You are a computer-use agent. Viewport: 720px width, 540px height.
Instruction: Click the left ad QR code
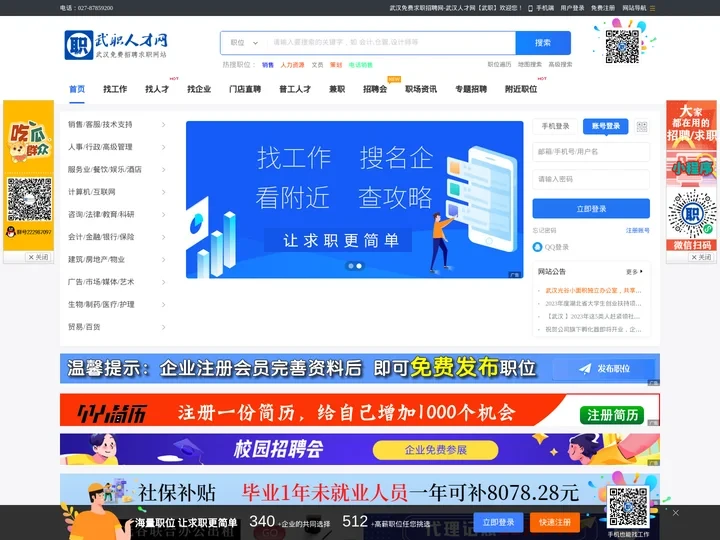point(29,200)
